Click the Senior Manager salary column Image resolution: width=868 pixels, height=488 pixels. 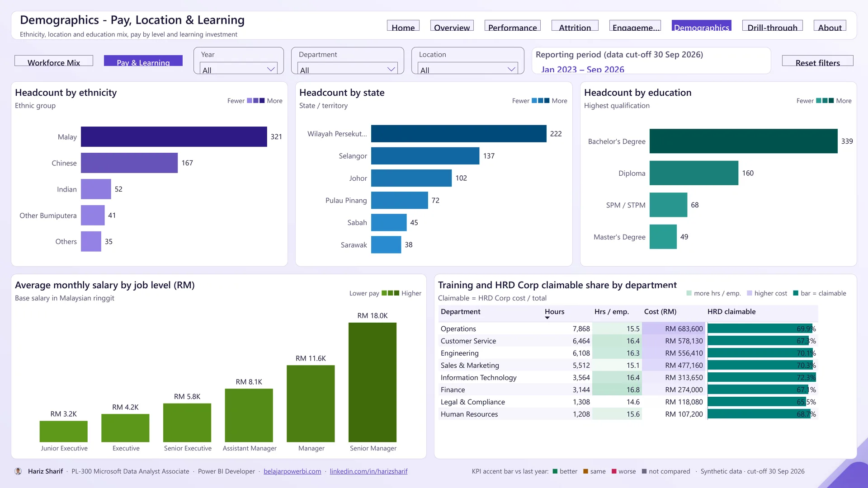click(373, 382)
